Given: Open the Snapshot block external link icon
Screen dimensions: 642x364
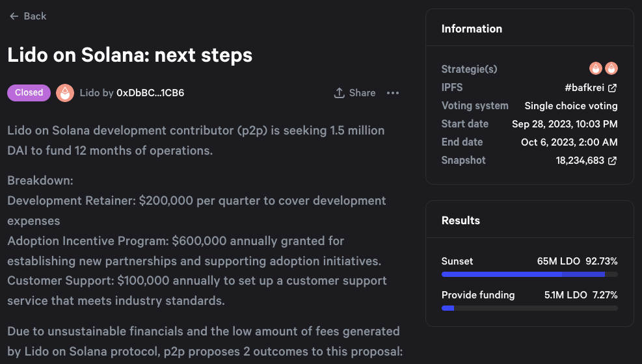Looking at the screenshot, I should point(612,161).
